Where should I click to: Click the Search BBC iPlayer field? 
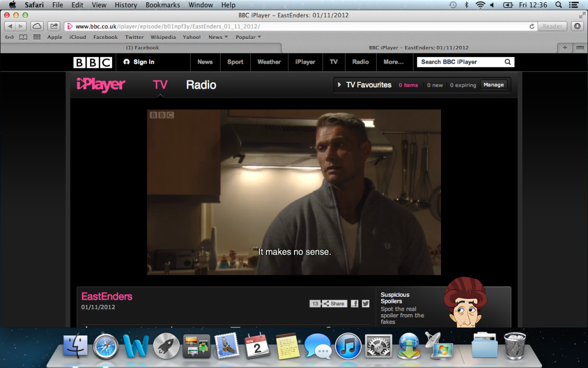[459, 62]
